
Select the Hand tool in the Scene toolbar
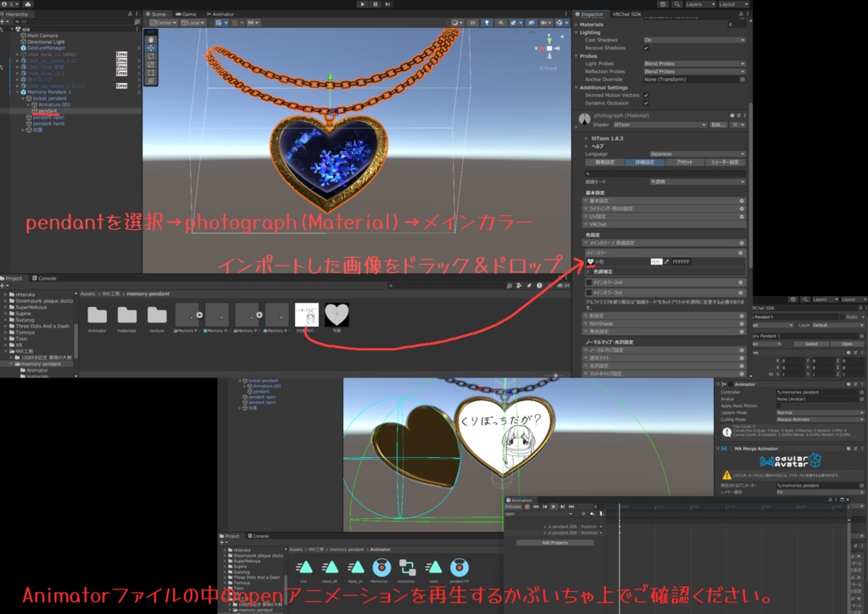150,38
